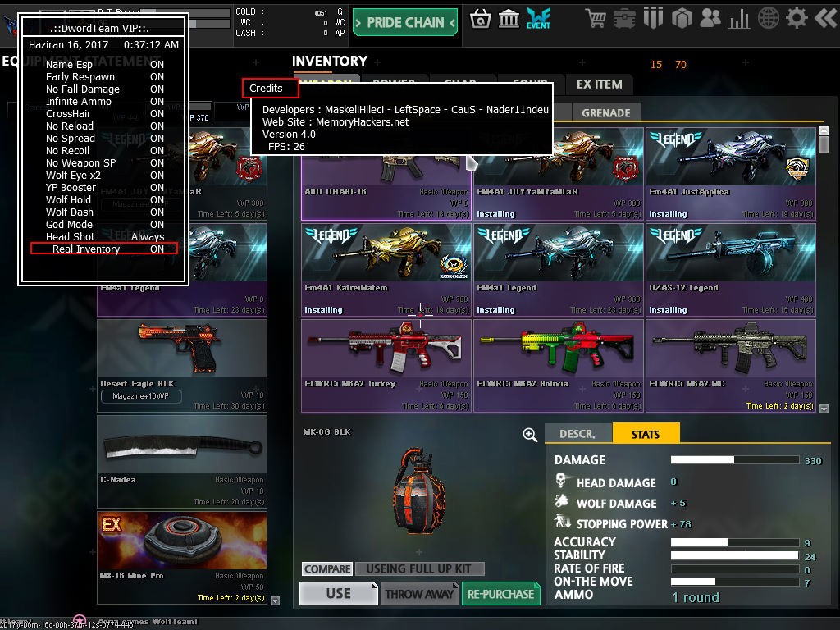Select the EM4A1 JOYYaMYaMLaR inventory card
This screenshot has width=840, height=630.
[559, 188]
